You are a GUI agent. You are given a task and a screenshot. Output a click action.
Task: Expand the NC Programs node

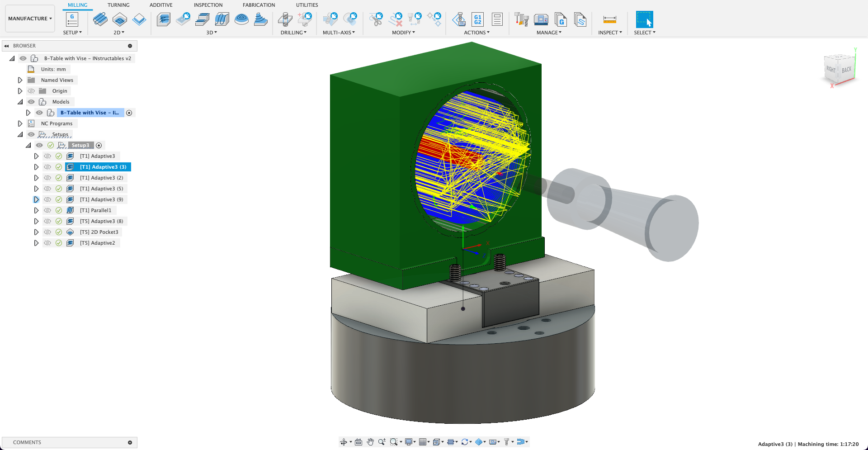(20, 123)
